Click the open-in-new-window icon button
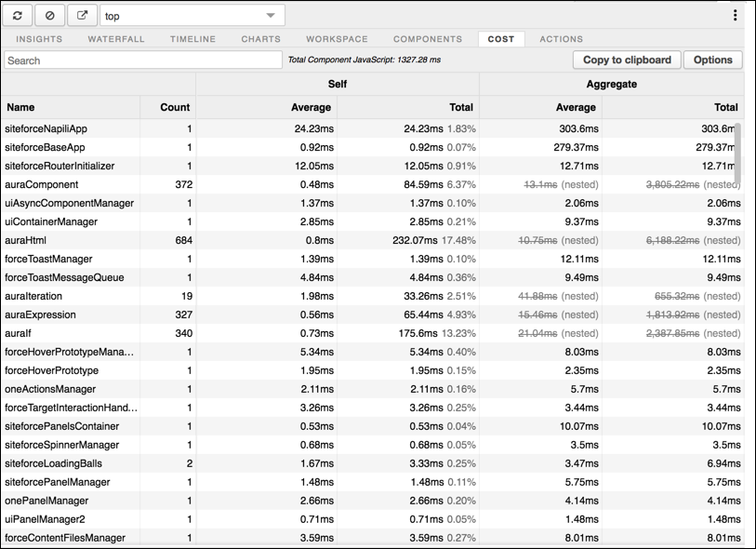The image size is (756, 549). pyautogui.click(x=82, y=16)
